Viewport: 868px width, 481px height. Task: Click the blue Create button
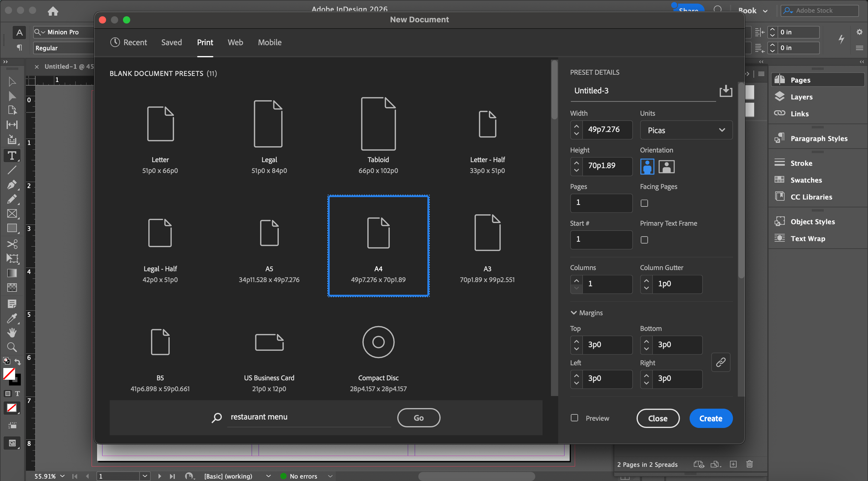(x=711, y=418)
